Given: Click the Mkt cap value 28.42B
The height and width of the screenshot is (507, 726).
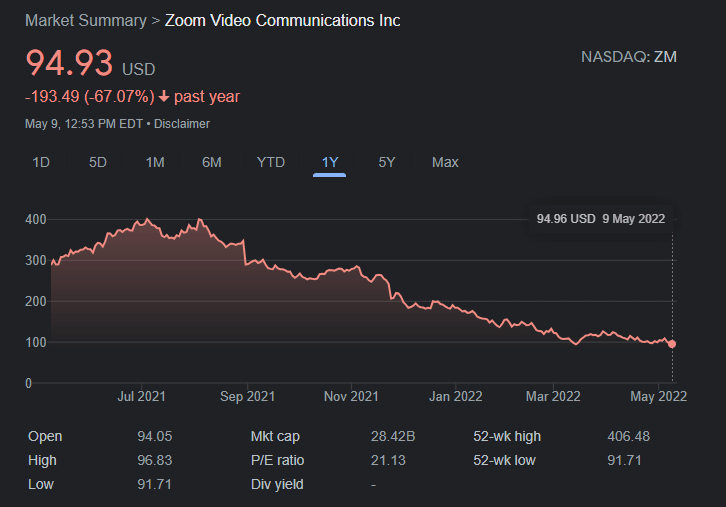Looking at the screenshot, I should click(391, 436).
